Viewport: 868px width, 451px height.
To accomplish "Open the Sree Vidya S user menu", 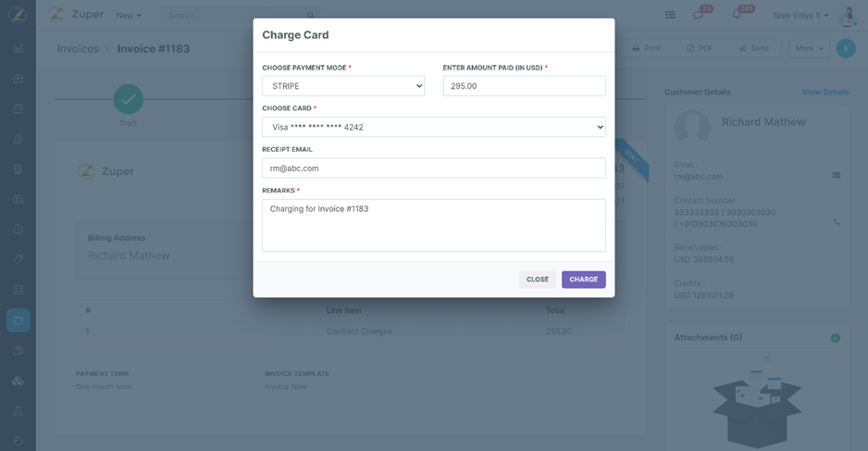I will coord(801,15).
